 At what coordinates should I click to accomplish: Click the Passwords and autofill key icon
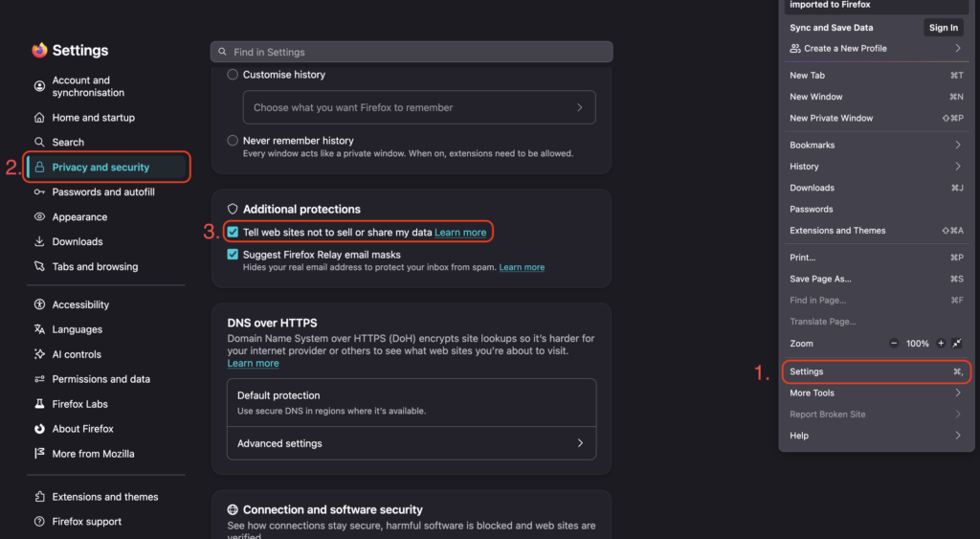[x=39, y=192]
